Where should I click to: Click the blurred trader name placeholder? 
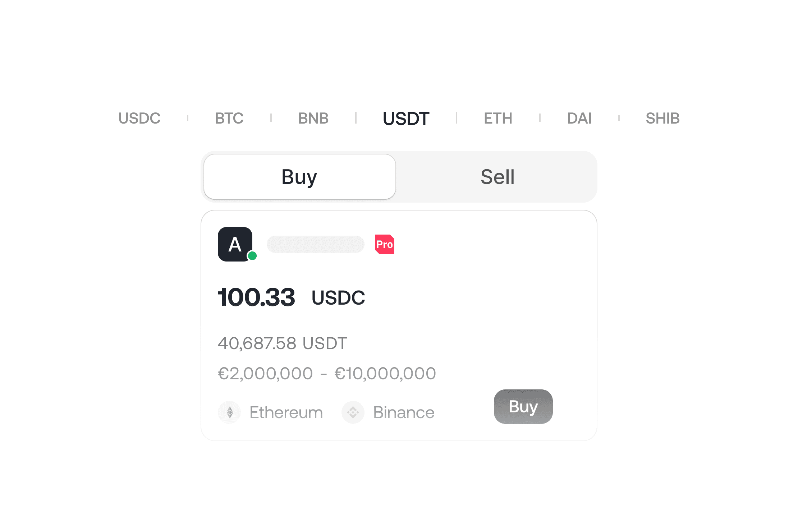316,244
